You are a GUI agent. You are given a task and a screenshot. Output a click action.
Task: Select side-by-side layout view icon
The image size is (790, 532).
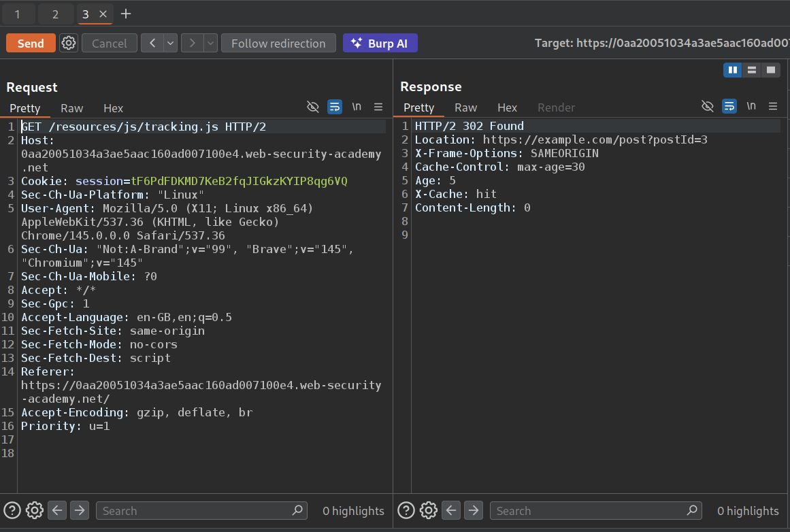(x=733, y=70)
